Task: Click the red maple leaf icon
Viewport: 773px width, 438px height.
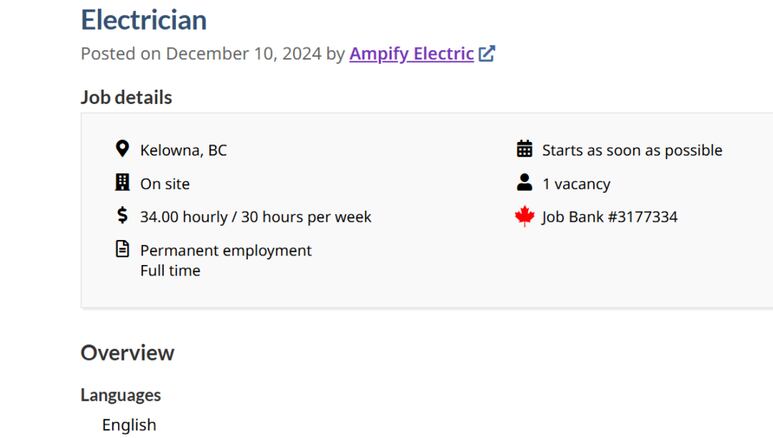Action: tap(525, 216)
